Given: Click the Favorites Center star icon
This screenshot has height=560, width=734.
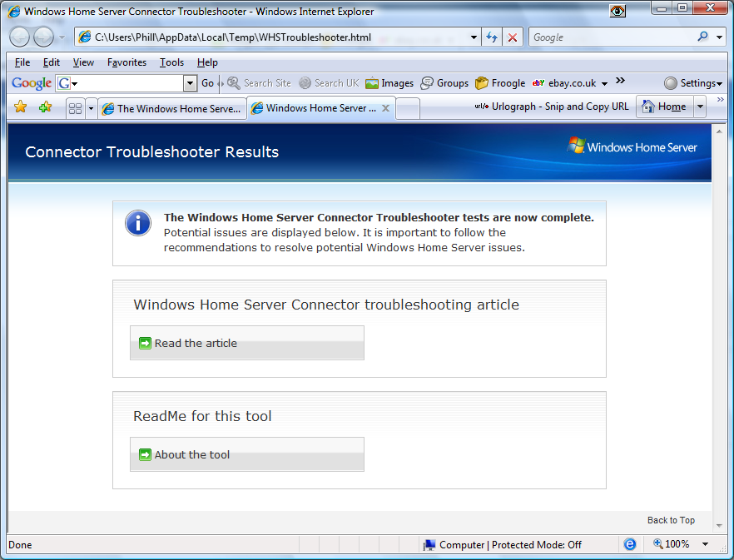Looking at the screenshot, I should pyautogui.click(x=21, y=107).
